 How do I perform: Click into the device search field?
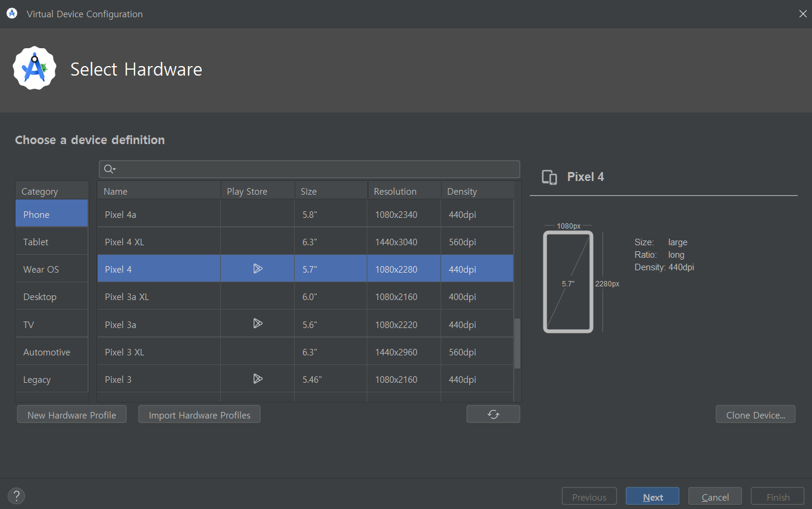[310, 169]
